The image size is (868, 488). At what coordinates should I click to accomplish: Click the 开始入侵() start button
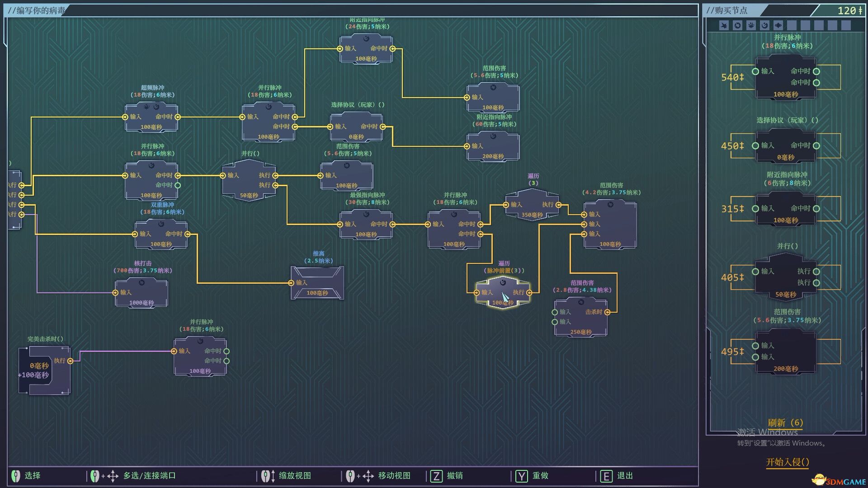pos(787,462)
